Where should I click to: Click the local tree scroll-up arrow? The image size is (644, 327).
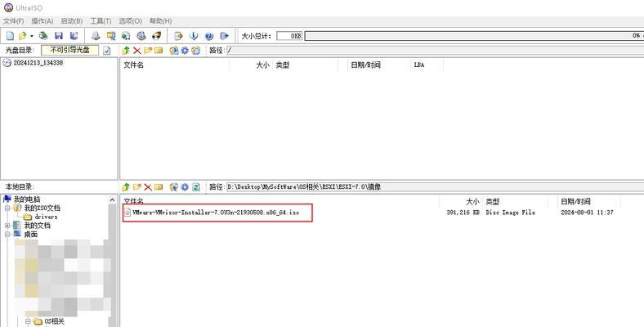coord(113,199)
